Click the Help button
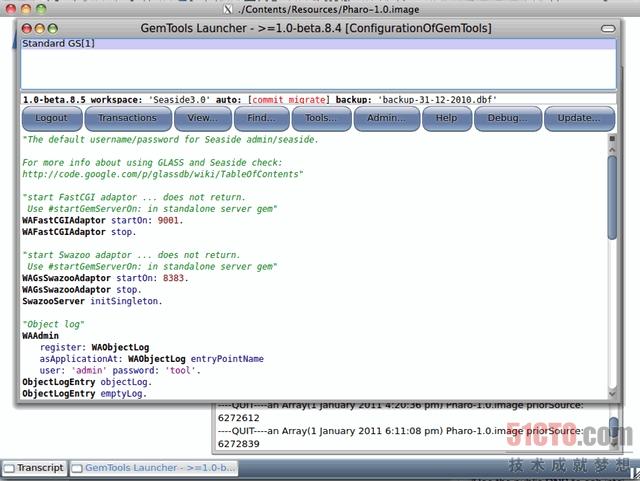The height and width of the screenshot is (481, 640). point(447,118)
